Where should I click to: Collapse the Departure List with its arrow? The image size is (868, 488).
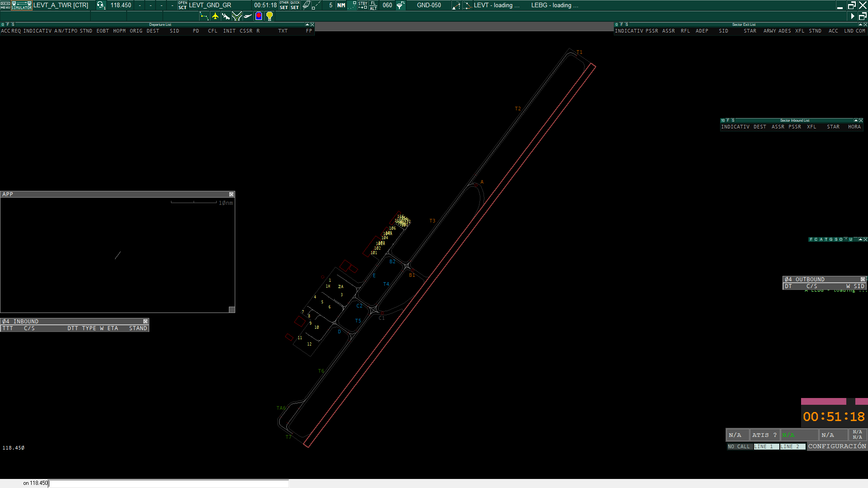coord(307,24)
